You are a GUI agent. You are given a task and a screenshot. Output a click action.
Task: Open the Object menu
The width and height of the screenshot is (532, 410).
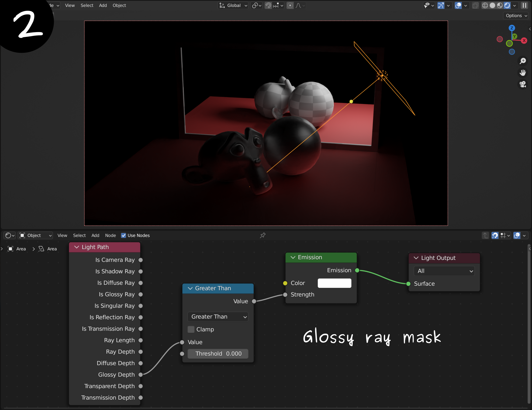click(119, 5)
